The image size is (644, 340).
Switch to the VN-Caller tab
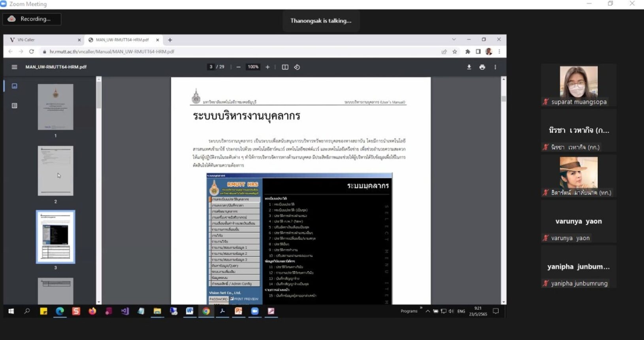43,40
